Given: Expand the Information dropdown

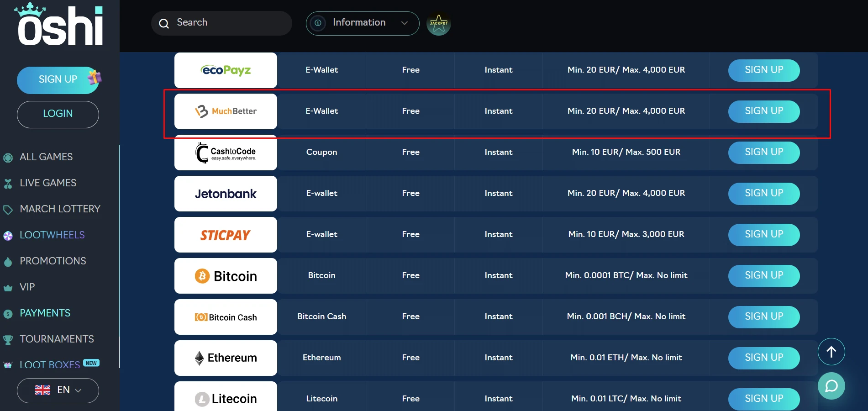Looking at the screenshot, I should [x=363, y=23].
